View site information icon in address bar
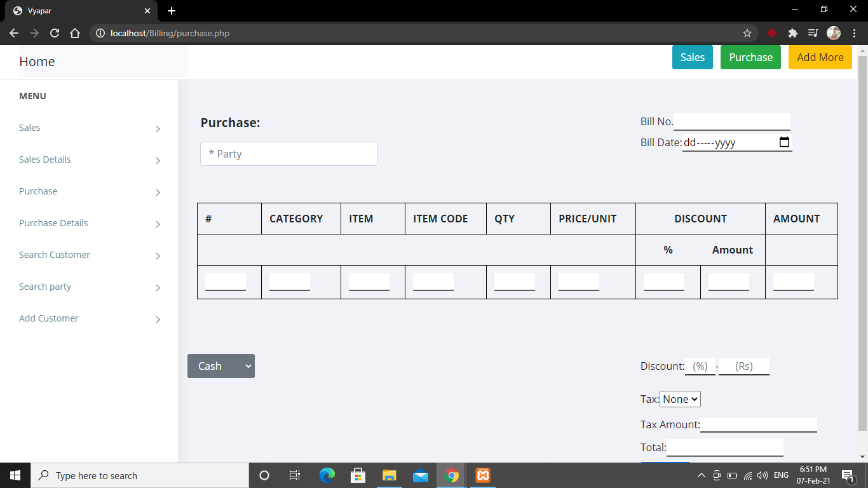Screen dimensions: 868x488 click(100, 33)
